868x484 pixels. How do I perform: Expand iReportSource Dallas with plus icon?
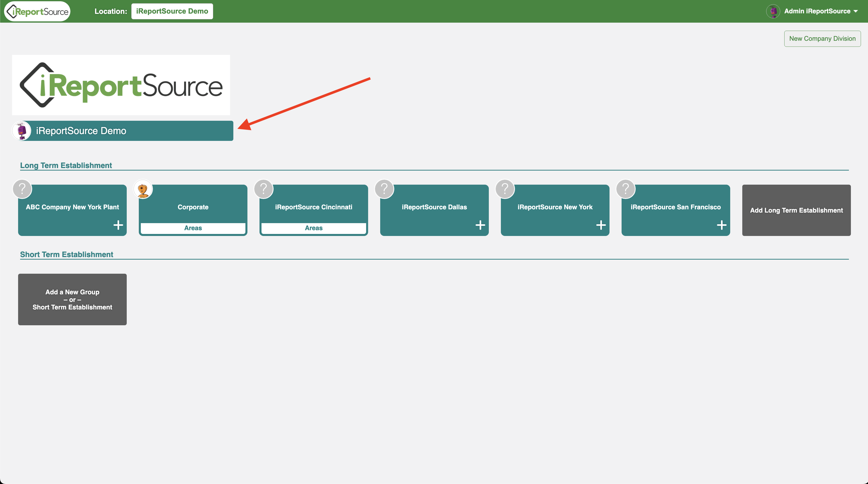(x=480, y=225)
